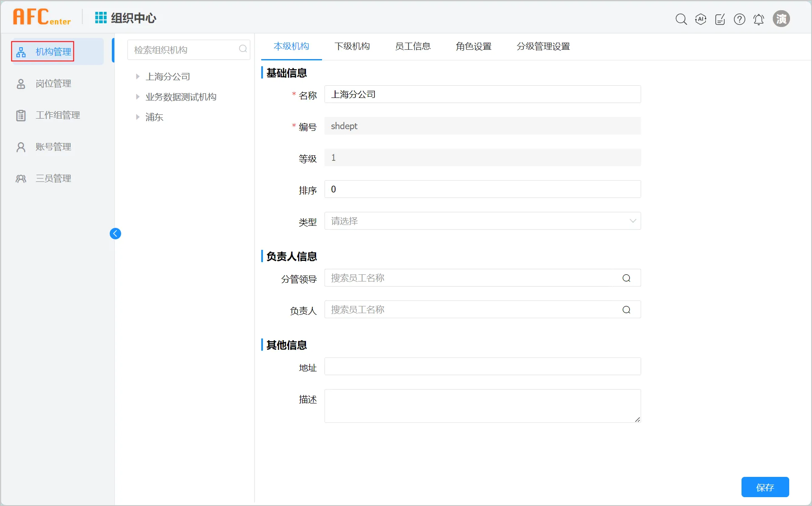Expand the 浦东 tree node

138,117
